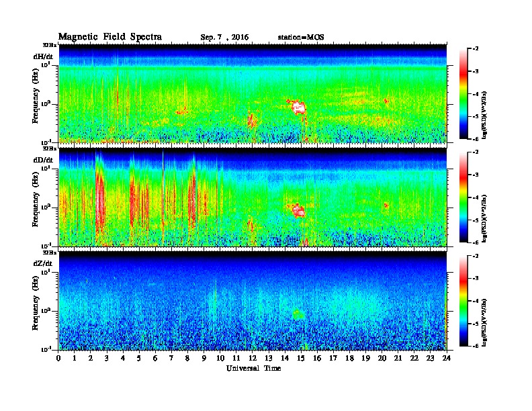Screen dimensions: 532x411
Task: Click the bright white burst near 15 UT in dH/dt
Action: [299, 107]
